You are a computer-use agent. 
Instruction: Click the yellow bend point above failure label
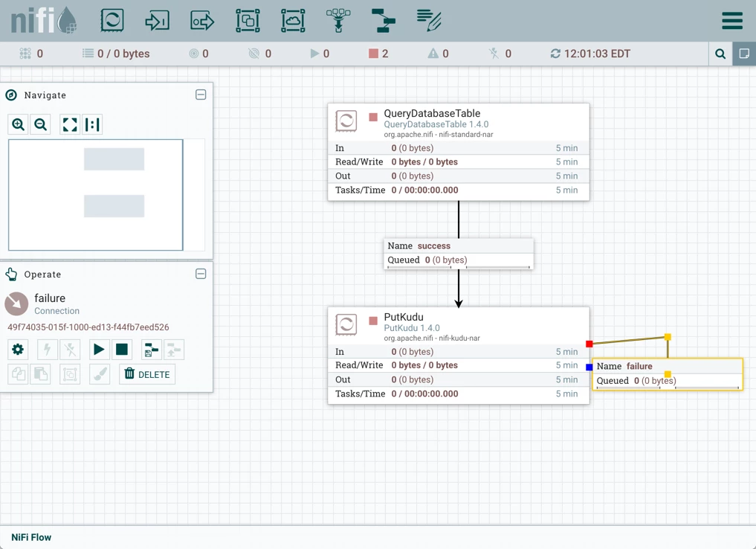(x=668, y=337)
